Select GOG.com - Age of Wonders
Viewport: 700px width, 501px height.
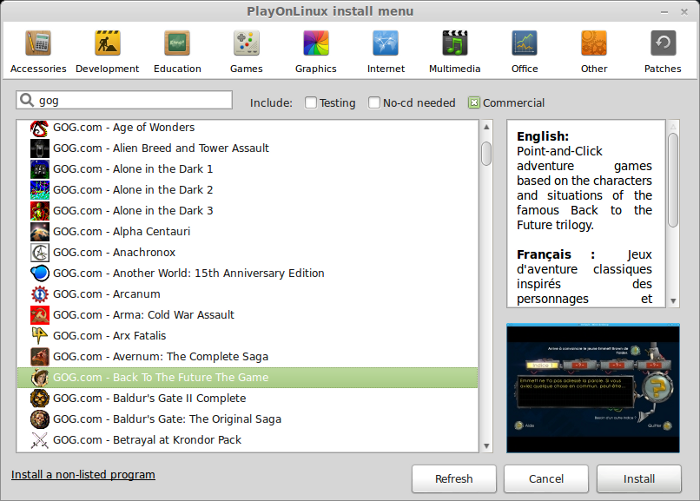(247, 128)
